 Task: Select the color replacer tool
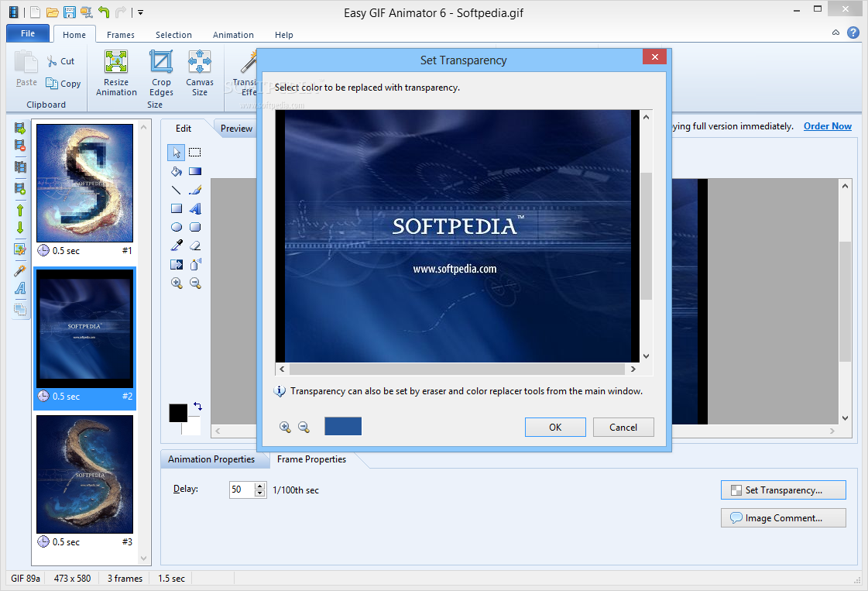(x=176, y=265)
